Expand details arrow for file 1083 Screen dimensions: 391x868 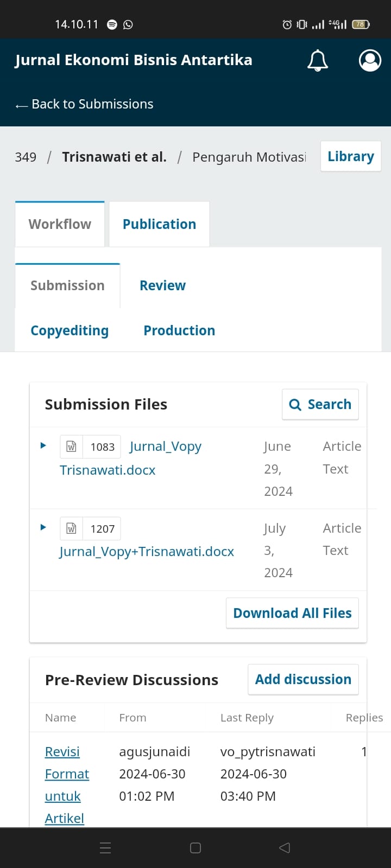pyautogui.click(x=43, y=445)
